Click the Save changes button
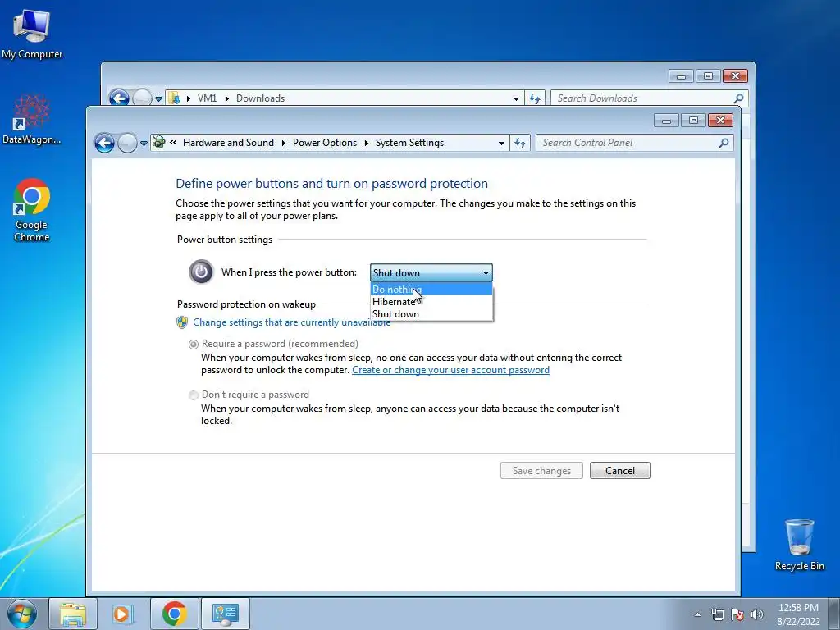 [x=541, y=470]
